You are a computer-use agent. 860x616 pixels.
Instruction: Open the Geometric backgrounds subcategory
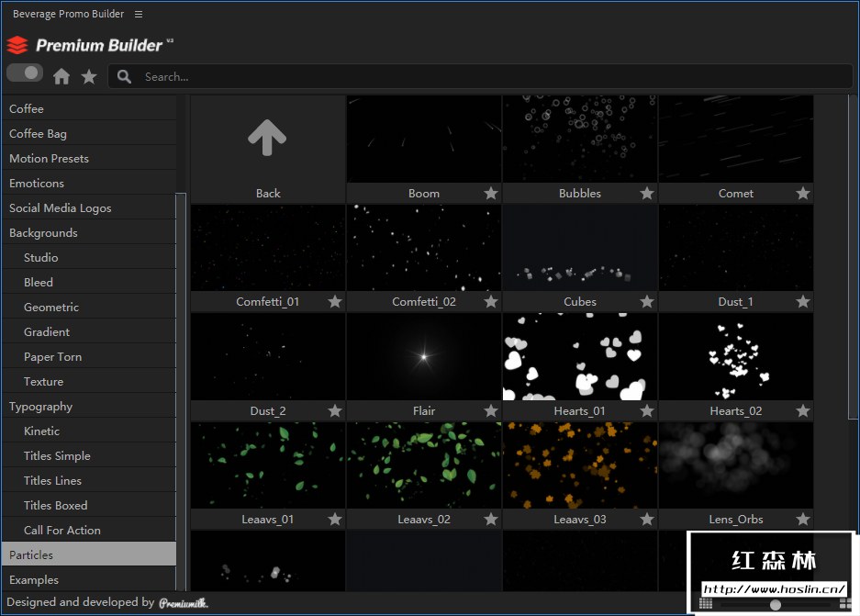[x=89, y=308]
